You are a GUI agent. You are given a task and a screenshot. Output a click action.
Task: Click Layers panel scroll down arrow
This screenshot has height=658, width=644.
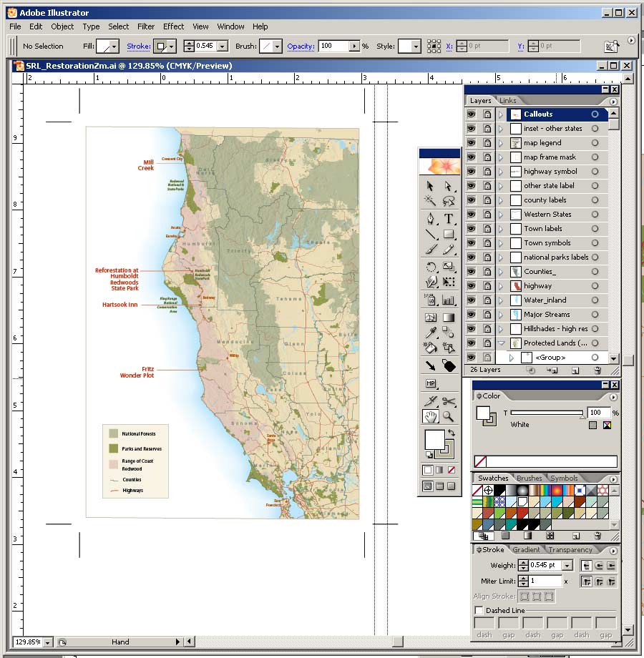[x=613, y=358]
